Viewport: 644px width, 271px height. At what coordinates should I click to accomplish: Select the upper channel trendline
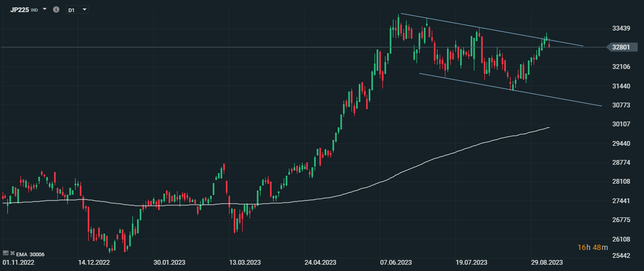tap(491, 30)
